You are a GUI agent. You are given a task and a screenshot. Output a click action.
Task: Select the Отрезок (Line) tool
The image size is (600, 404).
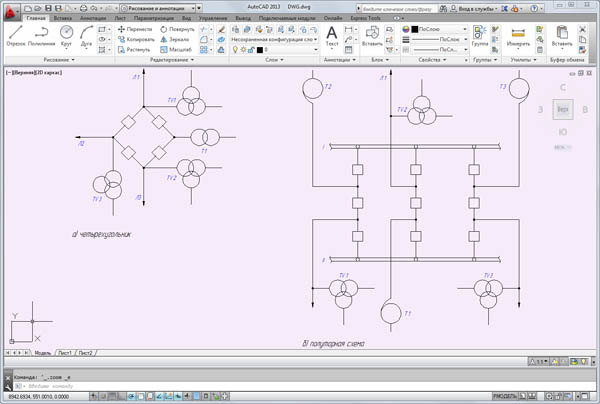[15, 36]
